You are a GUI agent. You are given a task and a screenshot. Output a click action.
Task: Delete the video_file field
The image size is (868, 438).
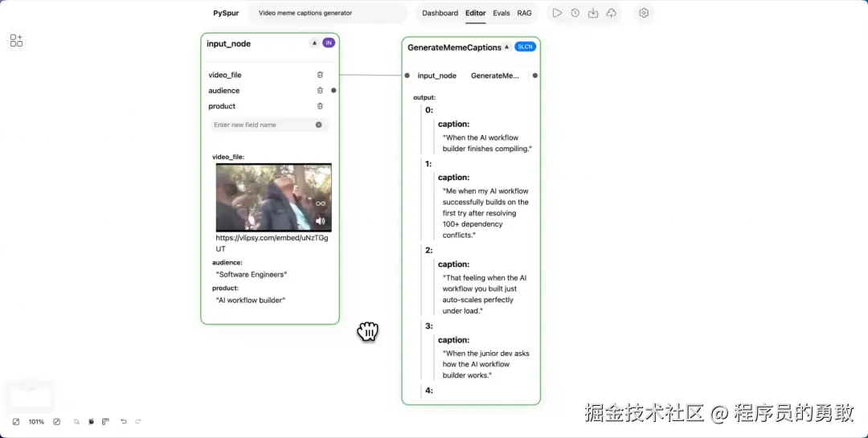(320, 75)
